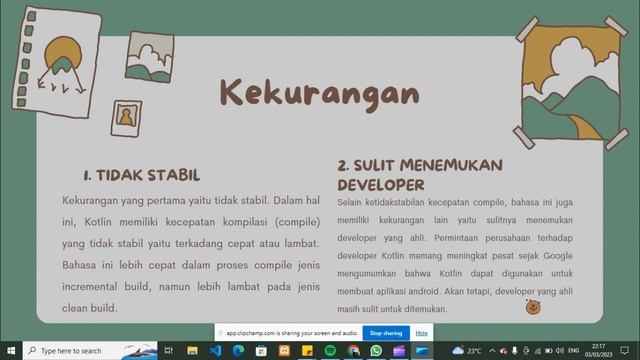Click the heading 1. TIDAK STABIL

pyautogui.click(x=142, y=175)
